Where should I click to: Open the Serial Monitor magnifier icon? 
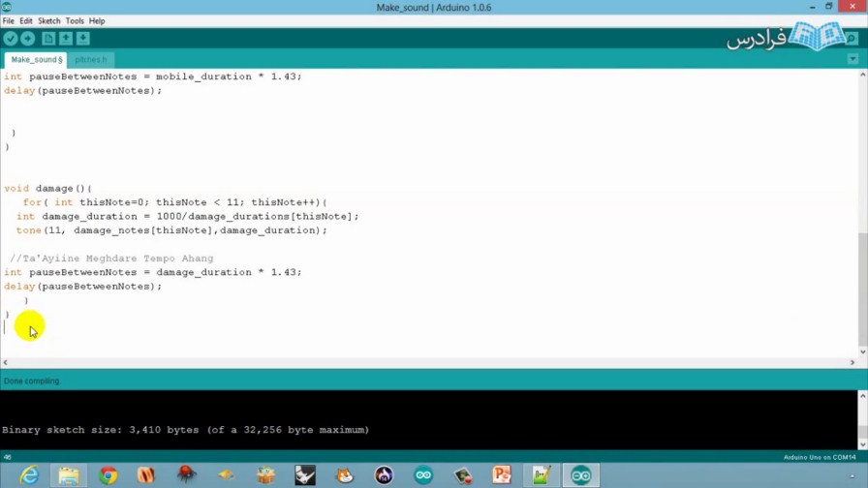click(852, 39)
